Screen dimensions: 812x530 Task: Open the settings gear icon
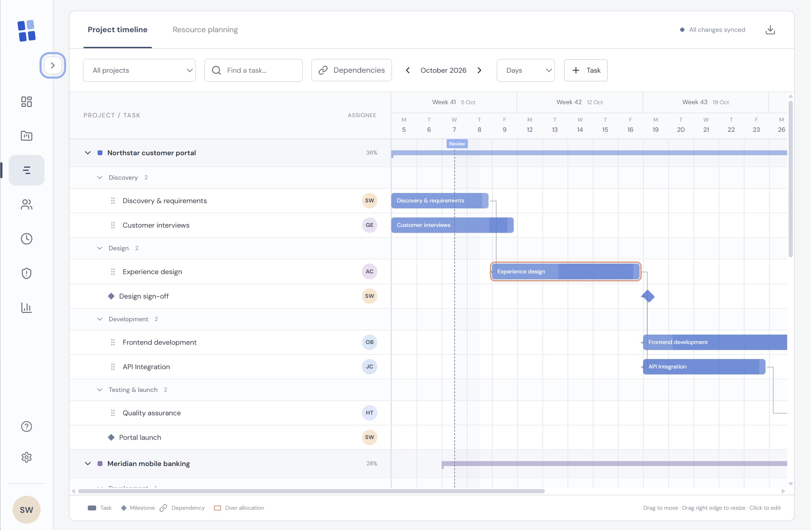click(27, 457)
